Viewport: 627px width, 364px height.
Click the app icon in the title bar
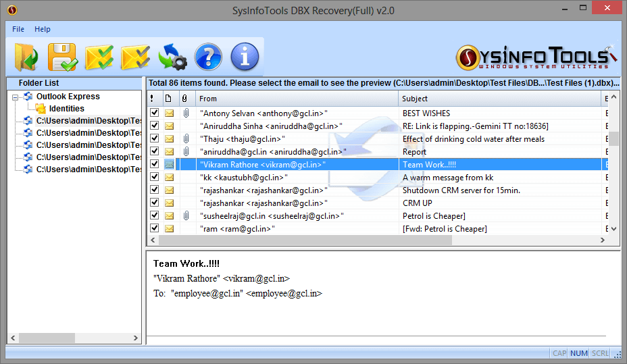point(12,9)
